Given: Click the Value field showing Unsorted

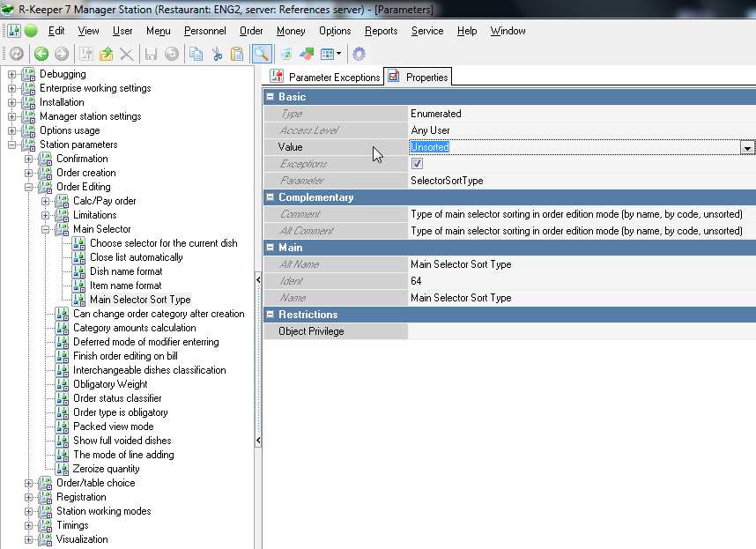Looking at the screenshot, I should coord(574,147).
